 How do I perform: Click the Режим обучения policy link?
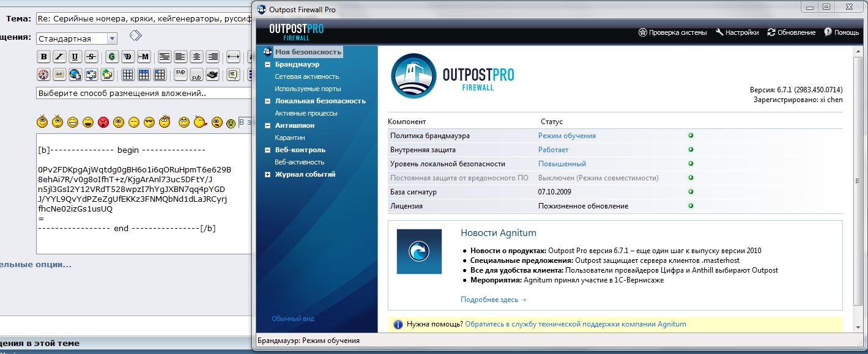(x=567, y=136)
